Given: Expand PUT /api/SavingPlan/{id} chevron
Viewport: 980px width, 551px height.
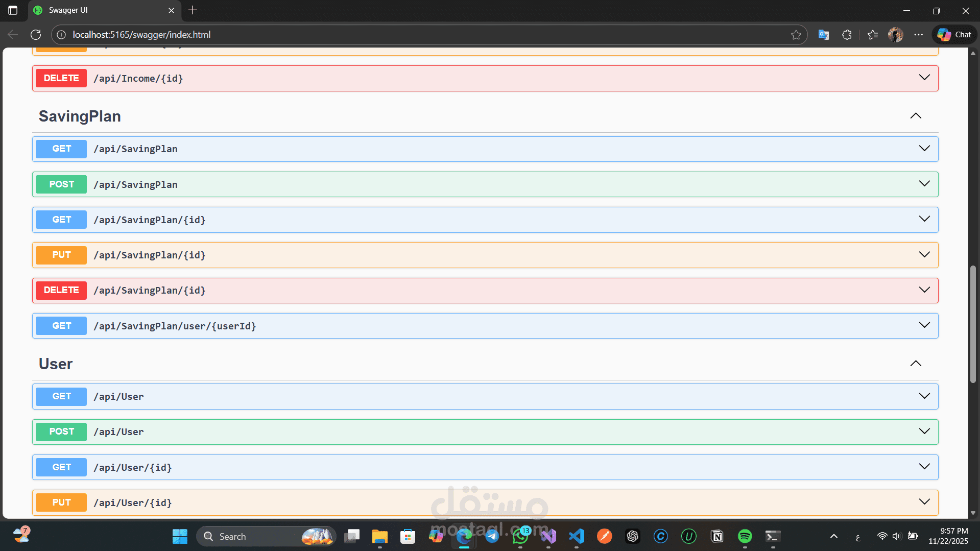Looking at the screenshot, I should (924, 255).
